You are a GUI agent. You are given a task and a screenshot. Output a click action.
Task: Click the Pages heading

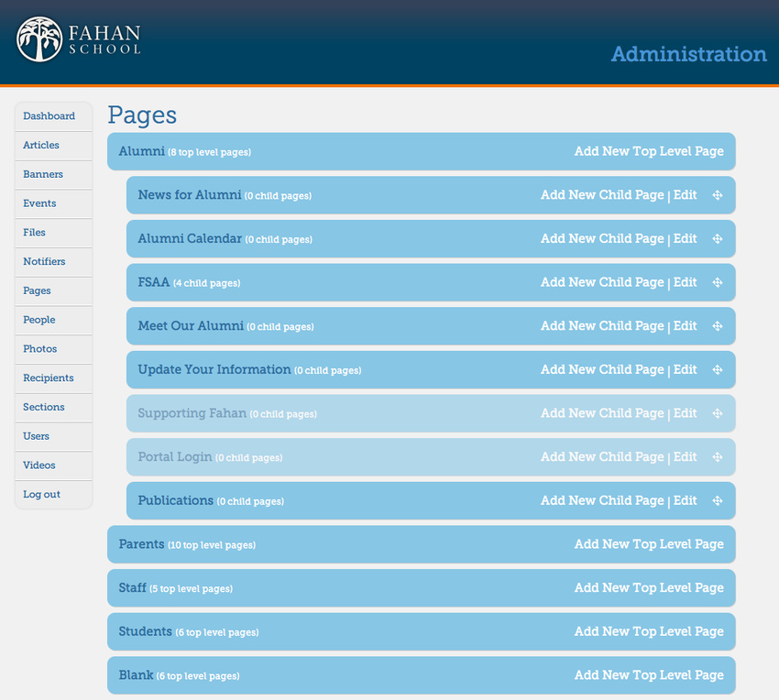(x=142, y=115)
